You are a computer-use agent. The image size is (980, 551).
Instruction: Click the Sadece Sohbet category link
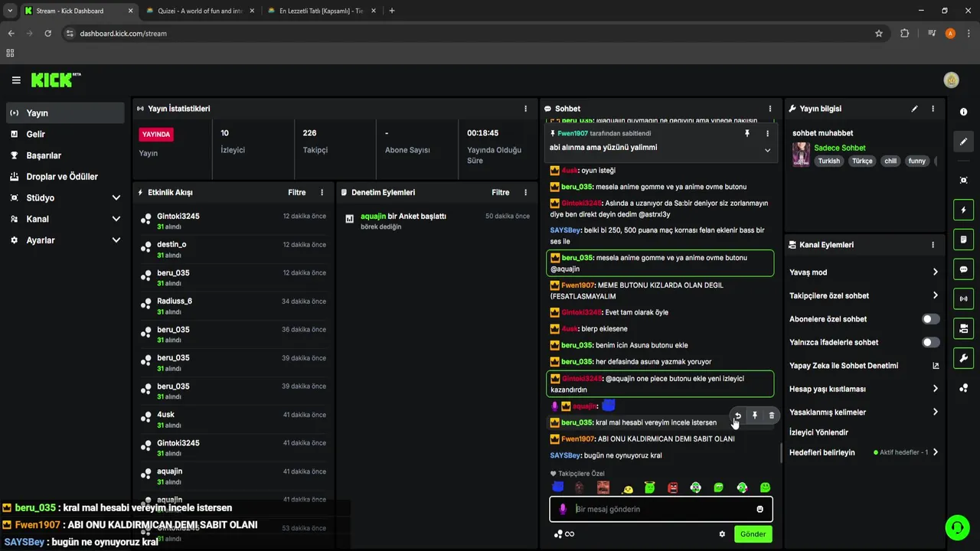click(x=840, y=148)
